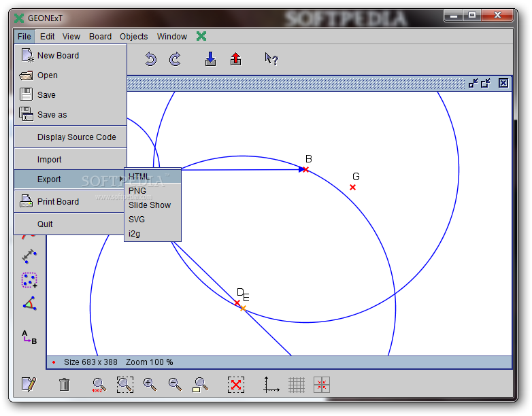Select Import menu entry

coord(71,159)
